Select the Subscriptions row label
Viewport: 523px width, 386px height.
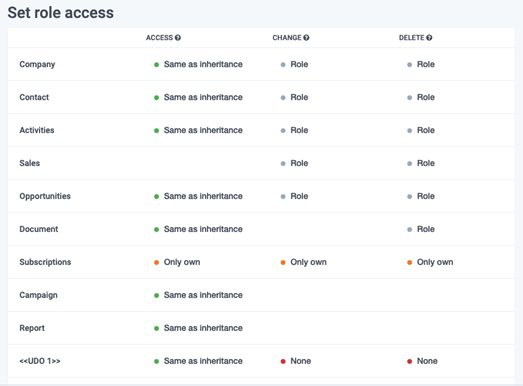[x=45, y=262]
